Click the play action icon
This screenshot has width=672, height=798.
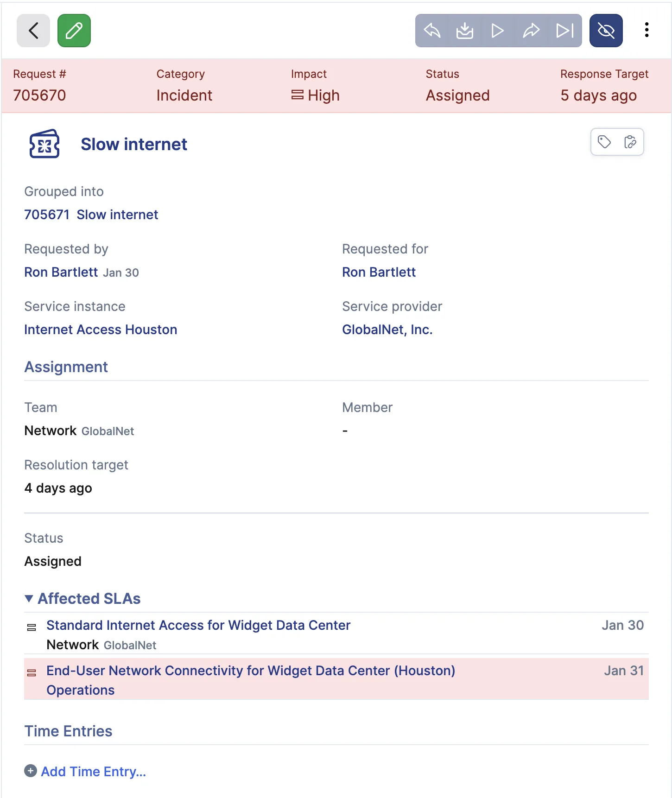click(498, 31)
